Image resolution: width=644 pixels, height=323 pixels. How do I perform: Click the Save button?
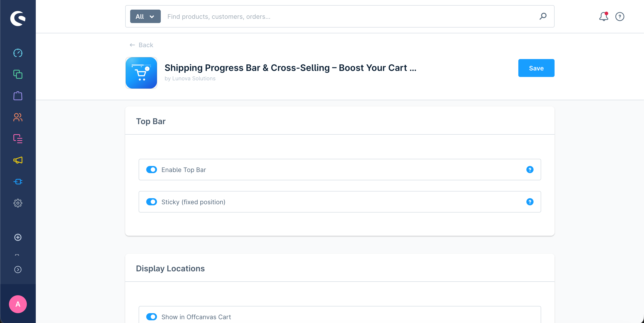(536, 68)
